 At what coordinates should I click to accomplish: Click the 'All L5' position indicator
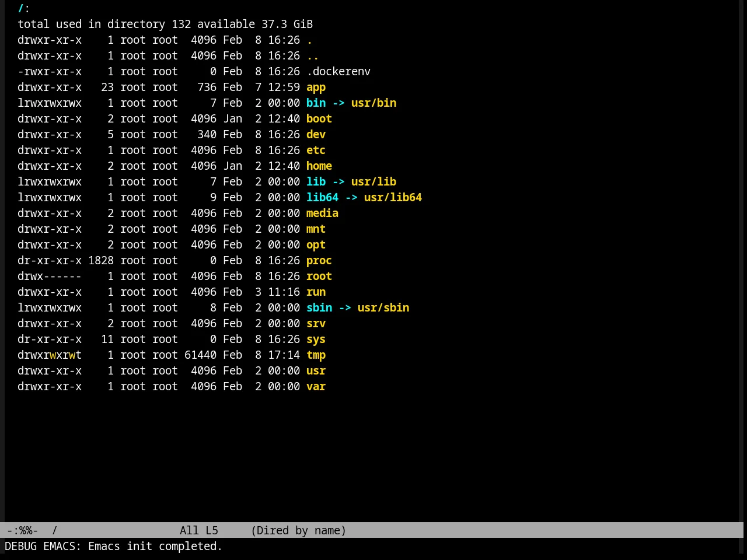click(199, 531)
